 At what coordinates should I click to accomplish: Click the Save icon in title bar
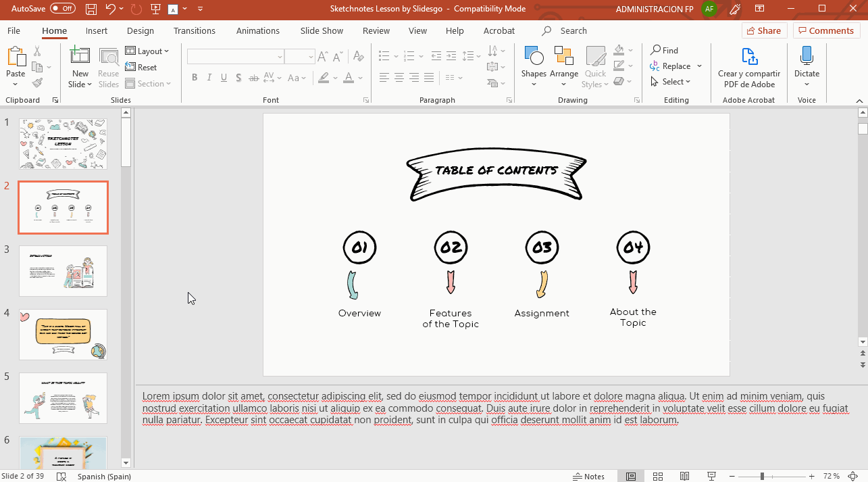coord(91,9)
